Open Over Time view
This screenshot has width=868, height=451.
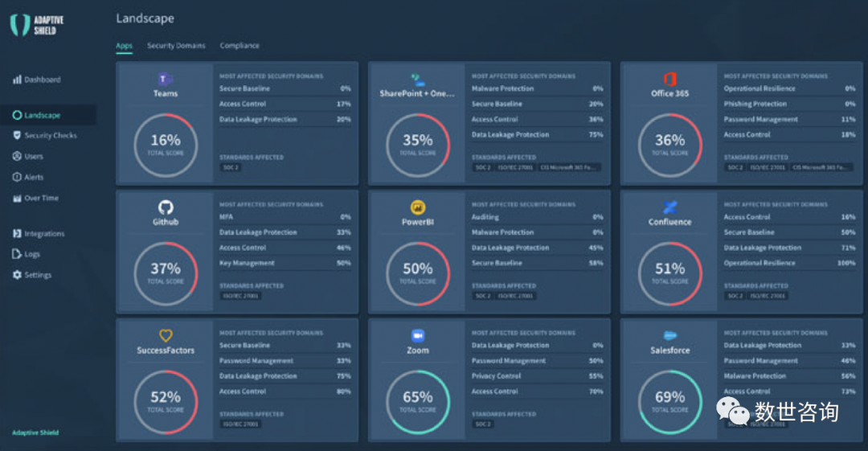click(35, 198)
